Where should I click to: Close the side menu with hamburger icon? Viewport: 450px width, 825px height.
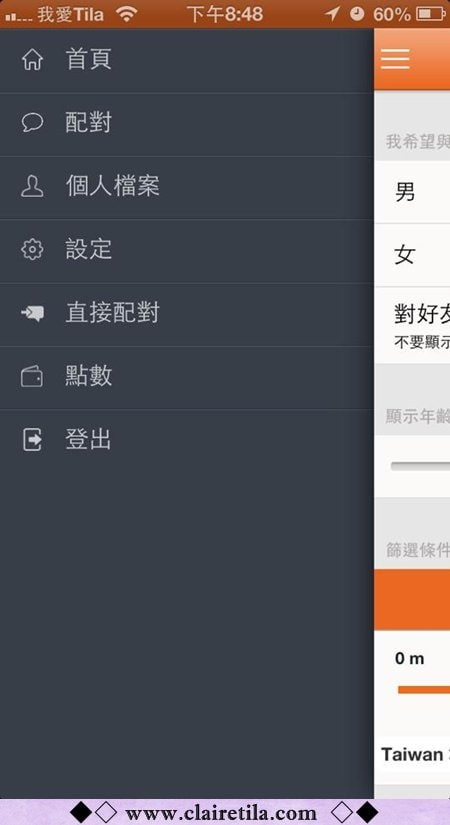pos(395,59)
